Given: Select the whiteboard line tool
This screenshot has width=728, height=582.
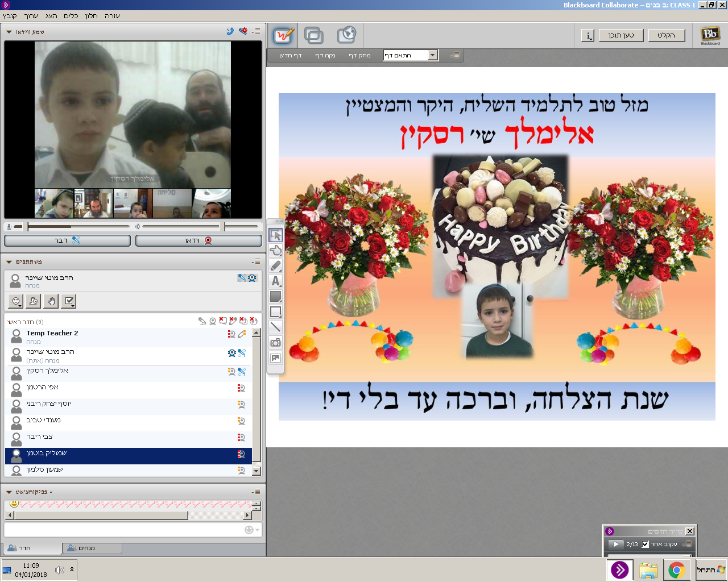Looking at the screenshot, I should (275, 327).
